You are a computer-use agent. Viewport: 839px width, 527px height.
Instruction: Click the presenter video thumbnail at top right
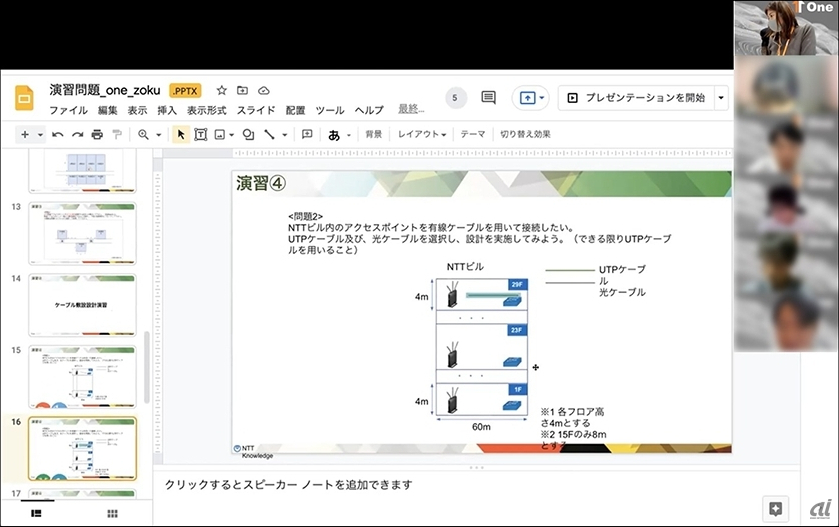pos(786,28)
